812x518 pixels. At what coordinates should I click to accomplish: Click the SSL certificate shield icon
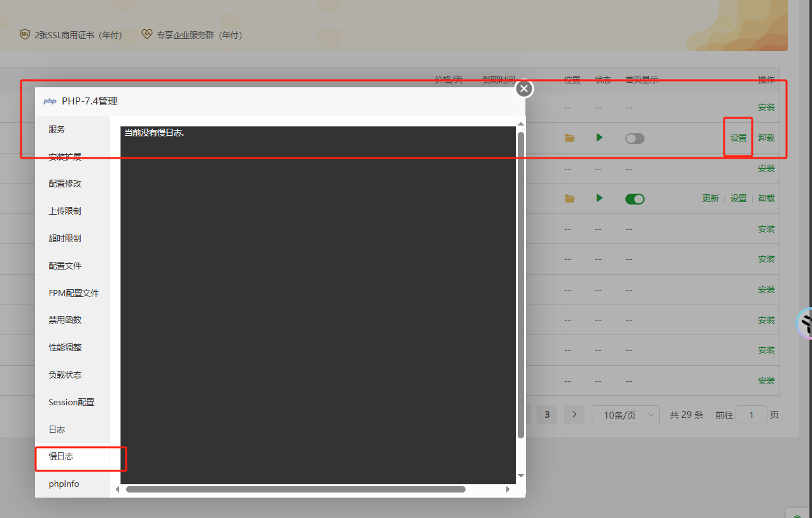click(x=25, y=34)
